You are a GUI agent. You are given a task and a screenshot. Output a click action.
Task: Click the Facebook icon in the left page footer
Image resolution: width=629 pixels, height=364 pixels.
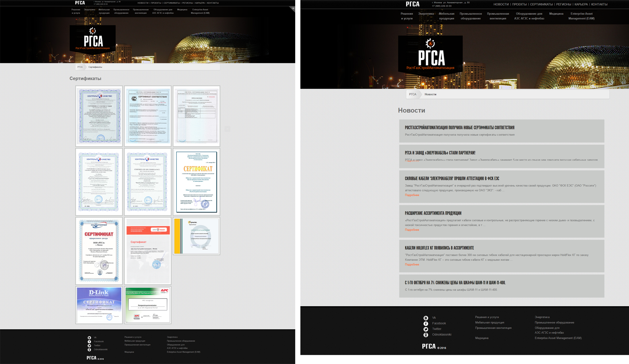[x=89, y=342]
